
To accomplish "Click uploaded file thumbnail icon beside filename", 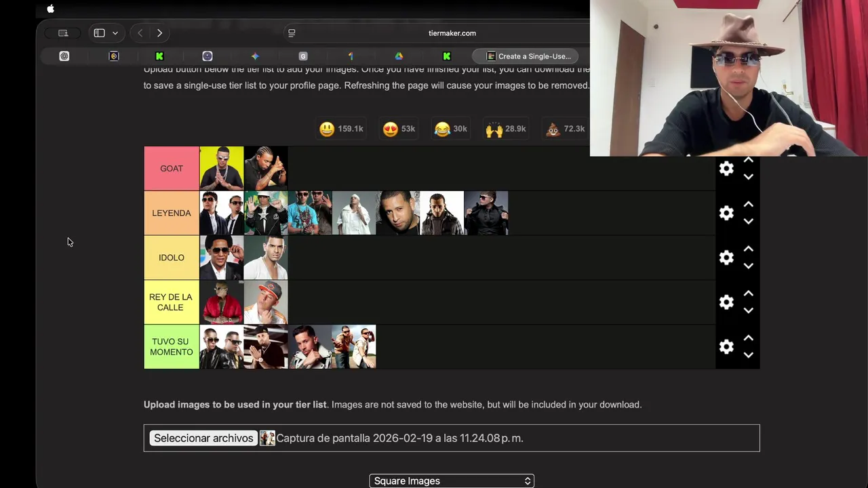I will click(x=267, y=439).
